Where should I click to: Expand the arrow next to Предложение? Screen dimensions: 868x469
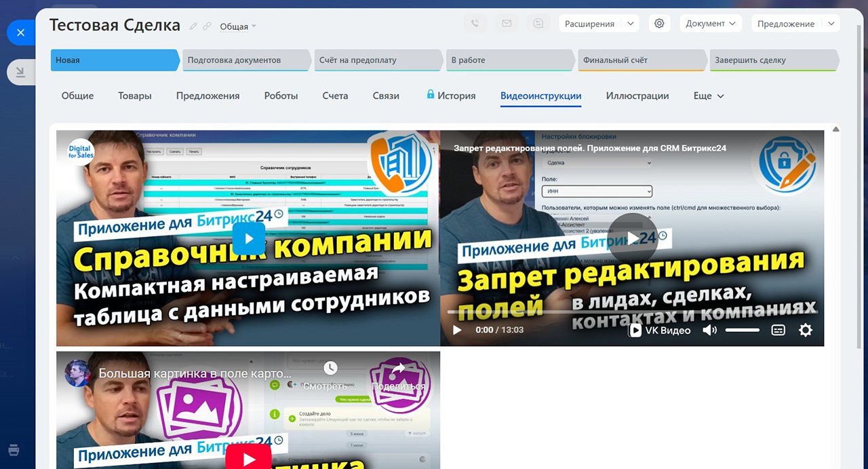click(831, 23)
